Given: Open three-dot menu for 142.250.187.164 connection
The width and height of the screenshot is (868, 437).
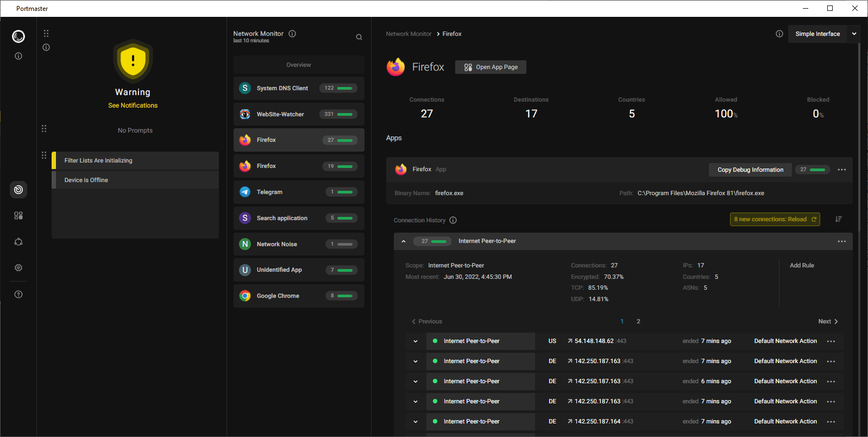Looking at the screenshot, I should pyautogui.click(x=831, y=422).
